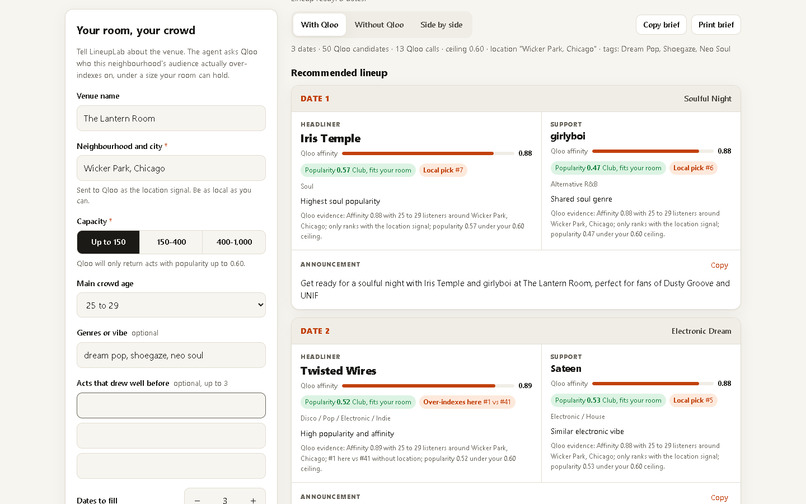Screen dimensions: 806x504
Task: Click the Over-indexes here #1 vs #41 badge
Action: coord(467,402)
